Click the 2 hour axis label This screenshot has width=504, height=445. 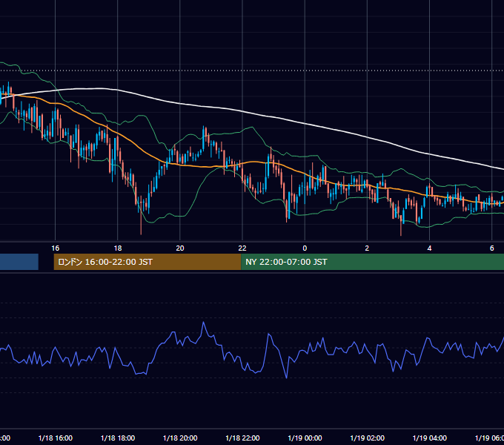(x=367, y=248)
